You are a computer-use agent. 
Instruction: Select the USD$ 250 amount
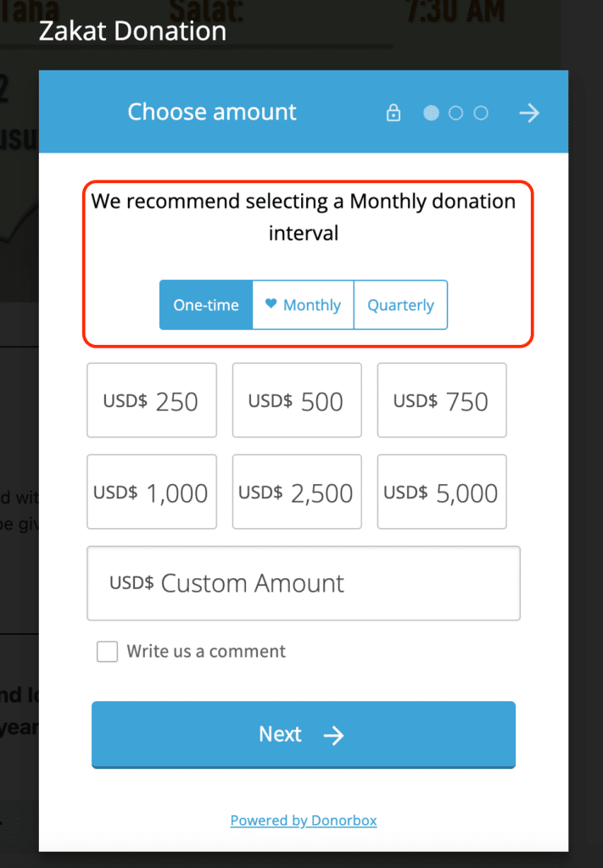(x=152, y=401)
